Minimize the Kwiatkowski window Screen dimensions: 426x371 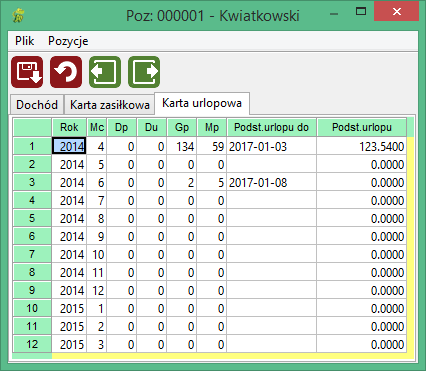pyautogui.click(x=334, y=14)
